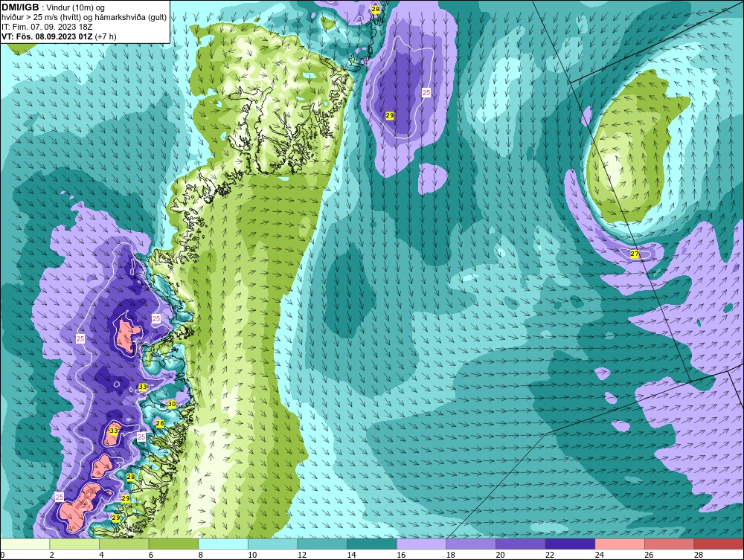Click the number 16 on the colour scale
This screenshot has width=744, height=560.
coord(401,555)
